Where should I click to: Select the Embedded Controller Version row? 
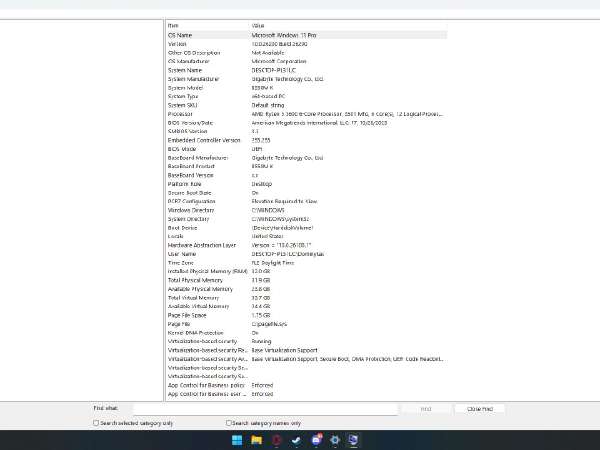pos(307,140)
